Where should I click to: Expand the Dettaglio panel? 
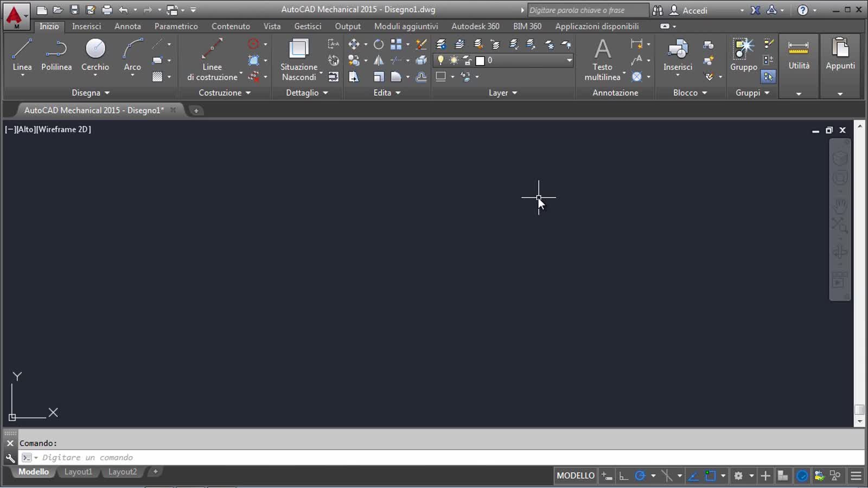click(x=307, y=93)
